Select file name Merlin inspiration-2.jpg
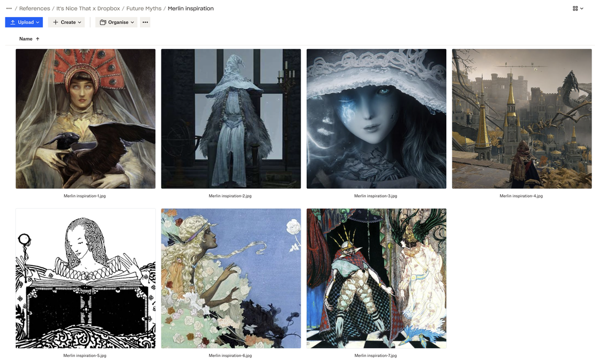The height and width of the screenshot is (364, 595). point(230,196)
